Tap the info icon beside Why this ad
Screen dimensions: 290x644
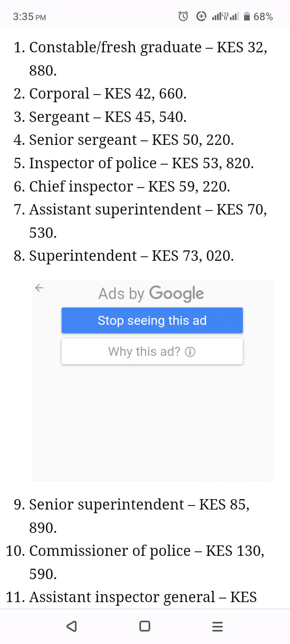(x=190, y=352)
